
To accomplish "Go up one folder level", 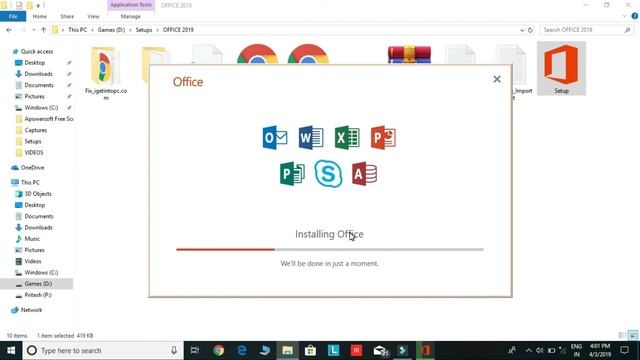I will [43, 30].
